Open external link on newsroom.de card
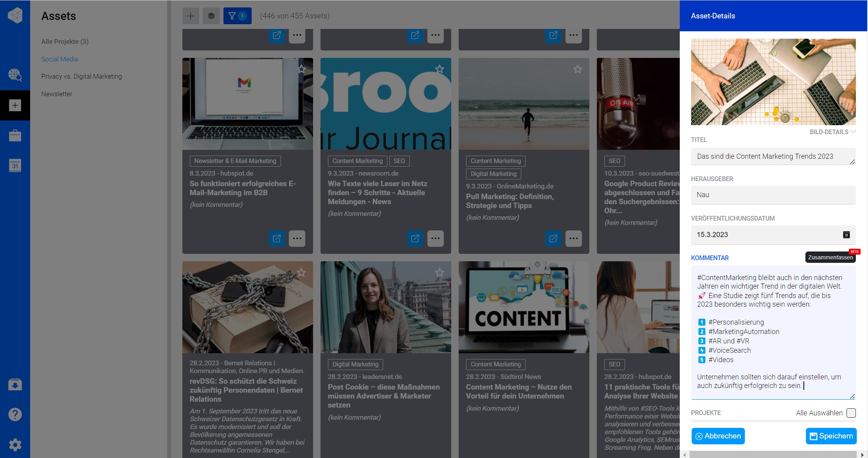 (415, 238)
